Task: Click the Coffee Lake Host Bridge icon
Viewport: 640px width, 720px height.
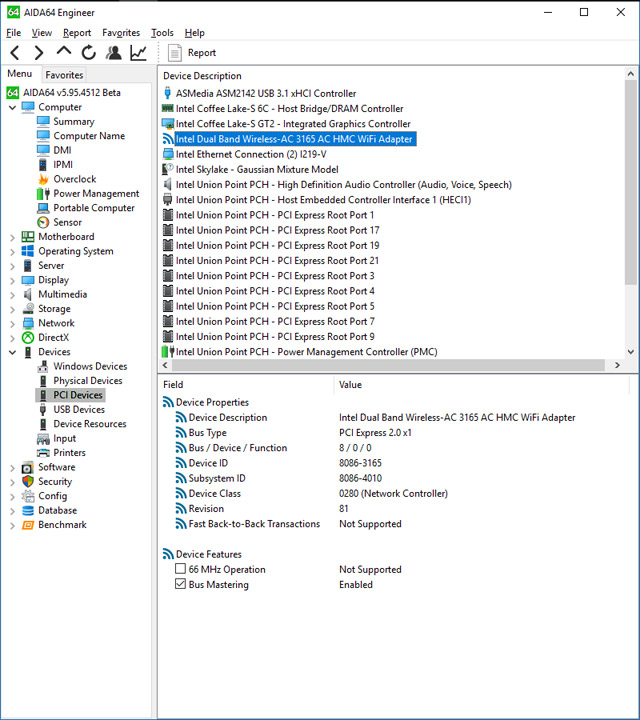Action: 168,108
